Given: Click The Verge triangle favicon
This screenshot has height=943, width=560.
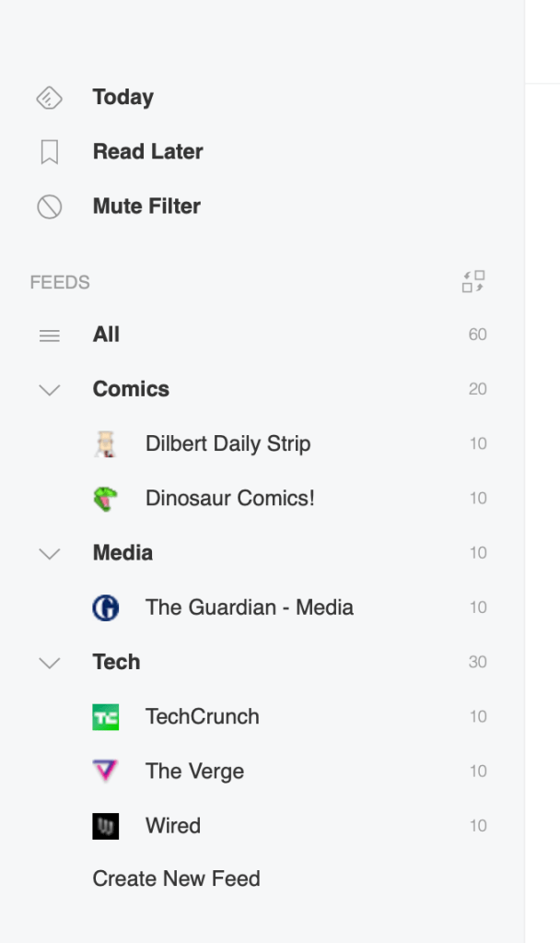Looking at the screenshot, I should 106,772.
